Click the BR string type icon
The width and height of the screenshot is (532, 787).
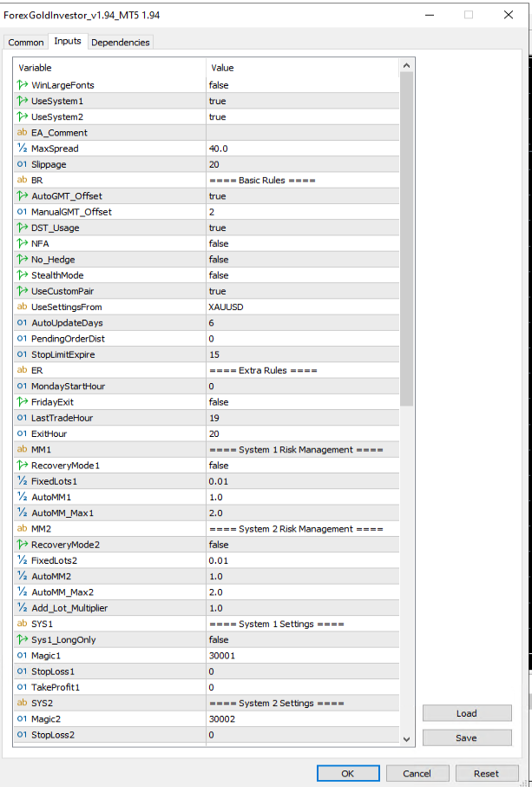point(22,180)
